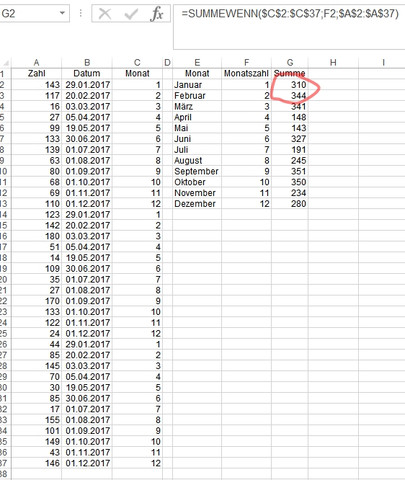This screenshot has height=480, width=405.
Task: Select cell with sum 148 for April
Action: pyautogui.click(x=290, y=117)
